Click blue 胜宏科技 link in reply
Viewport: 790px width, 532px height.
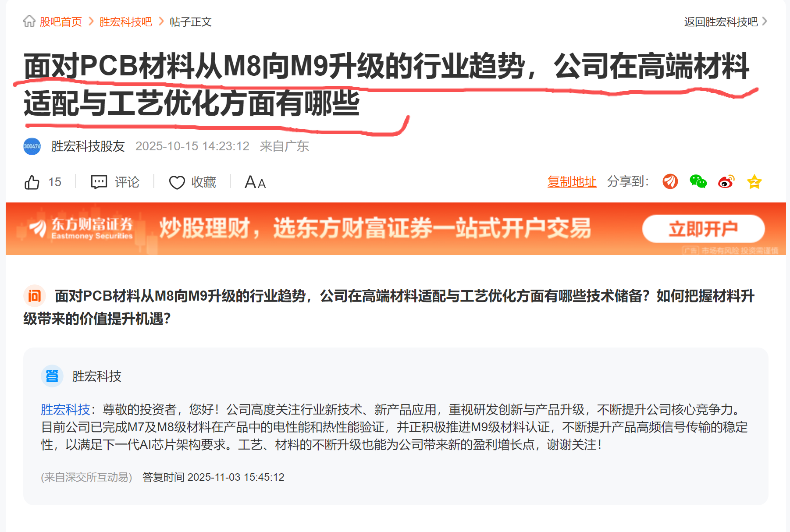pos(65,409)
